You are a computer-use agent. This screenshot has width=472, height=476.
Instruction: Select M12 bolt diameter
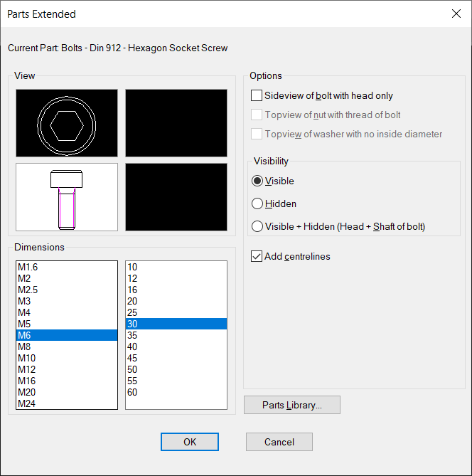point(67,369)
